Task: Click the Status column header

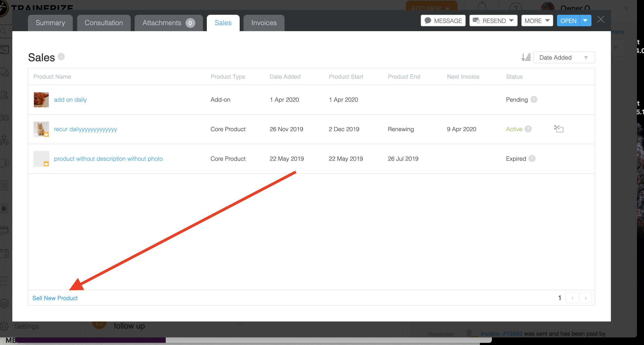Action: tap(514, 77)
